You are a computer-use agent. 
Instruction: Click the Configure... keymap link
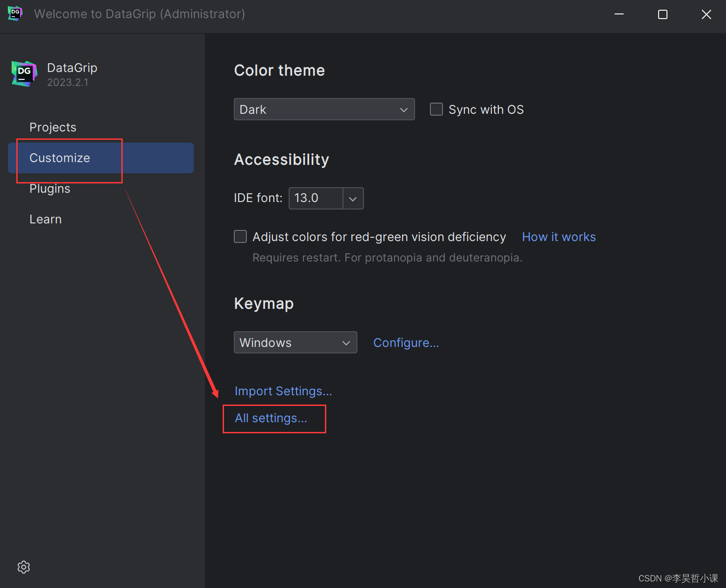coord(406,343)
